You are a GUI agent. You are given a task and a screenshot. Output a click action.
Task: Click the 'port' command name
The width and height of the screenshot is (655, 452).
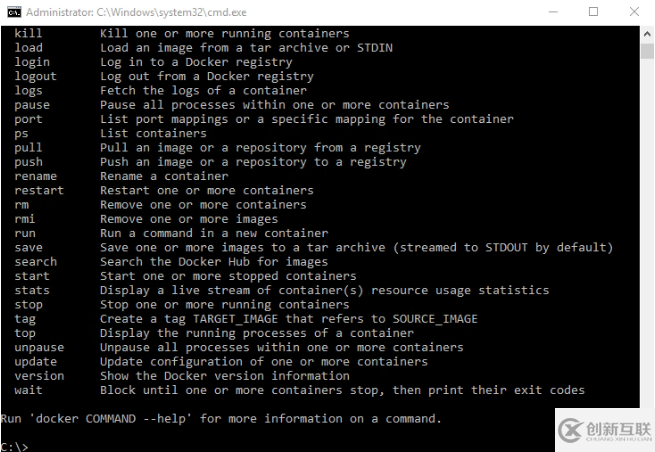pyautogui.click(x=28, y=119)
